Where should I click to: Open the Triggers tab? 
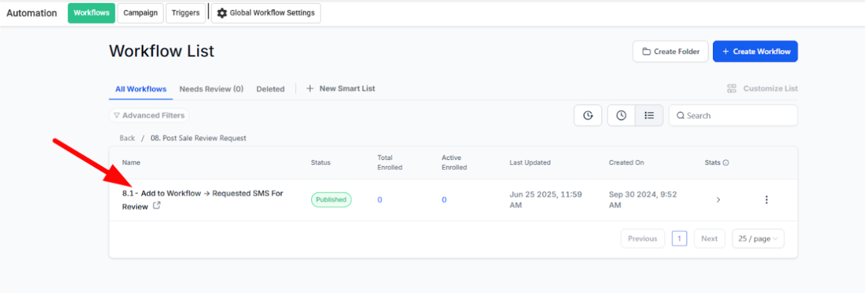tap(186, 13)
